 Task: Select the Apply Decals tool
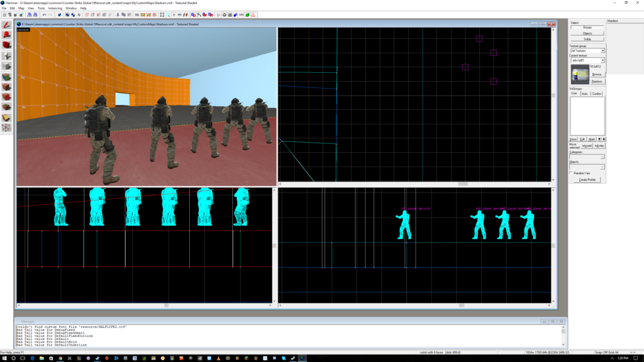[x=6, y=97]
